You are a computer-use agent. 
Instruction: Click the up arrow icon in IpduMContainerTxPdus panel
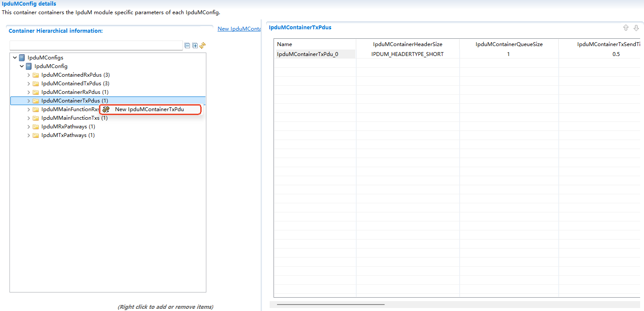point(626,27)
